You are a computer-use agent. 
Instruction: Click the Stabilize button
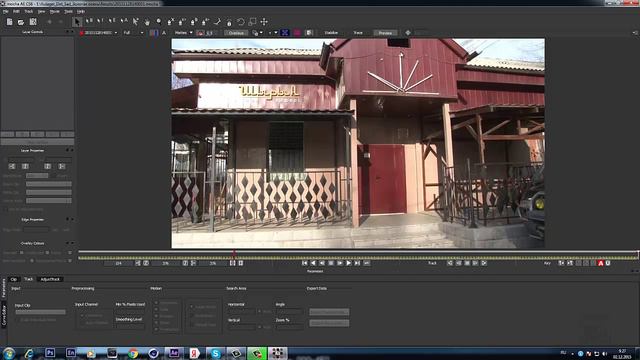pos(331,33)
